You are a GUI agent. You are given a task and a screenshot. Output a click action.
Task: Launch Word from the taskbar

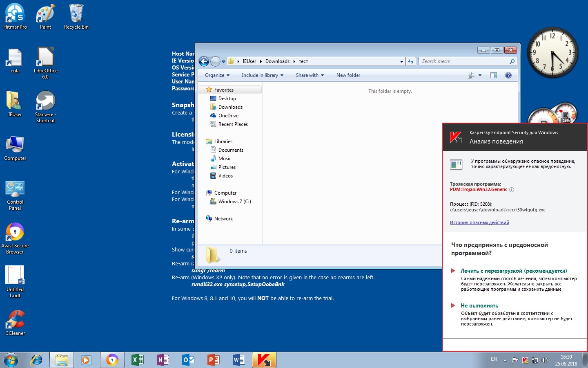tap(239, 360)
